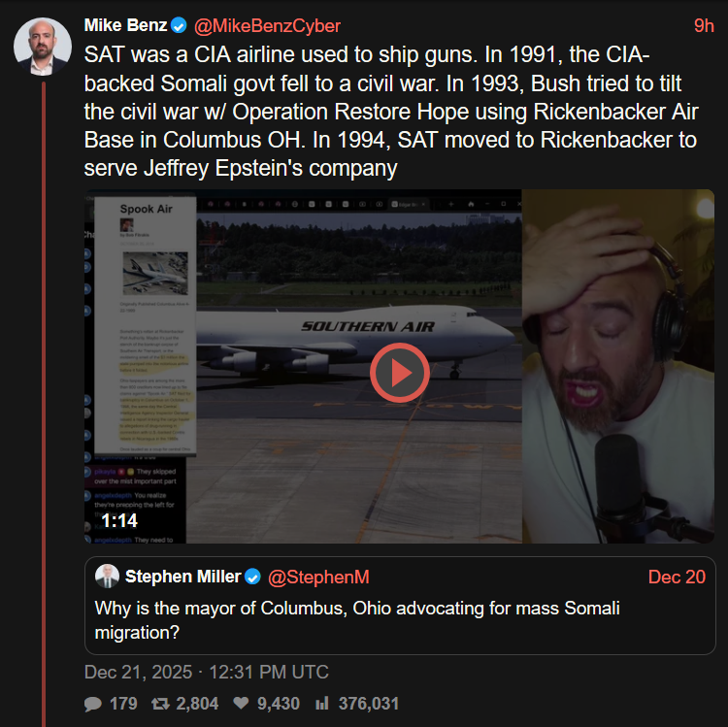Click the reply comment icon
Image resolution: width=728 pixels, height=727 pixels.
(x=93, y=704)
